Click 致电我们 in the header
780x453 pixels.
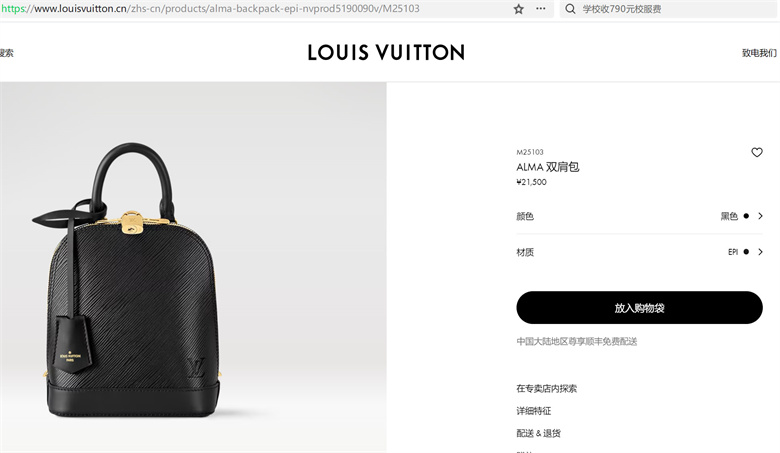pyautogui.click(x=759, y=53)
